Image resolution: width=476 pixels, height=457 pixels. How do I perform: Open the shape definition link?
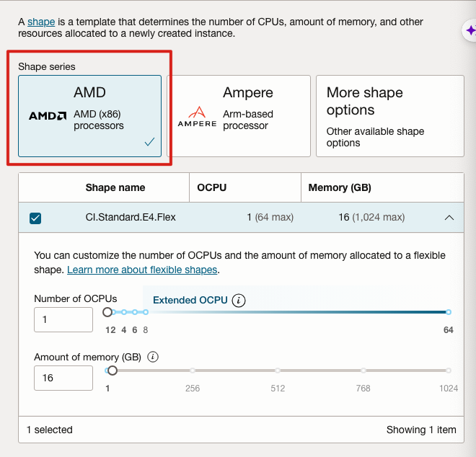tap(41, 22)
